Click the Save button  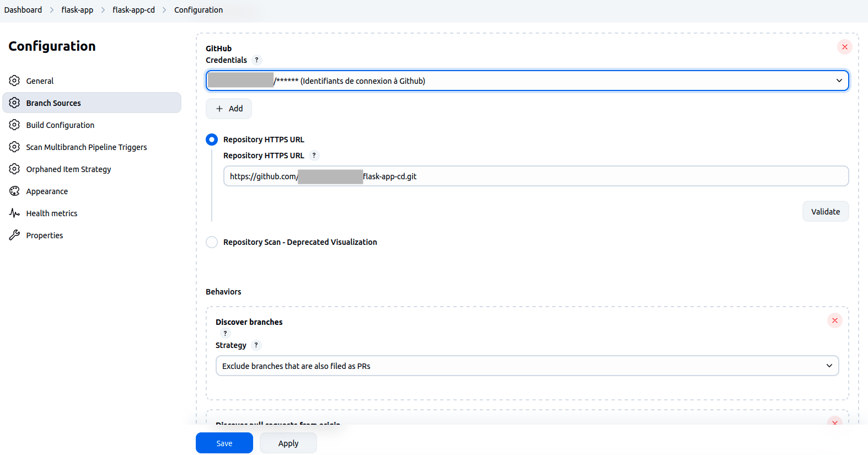(x=224, y=443)
